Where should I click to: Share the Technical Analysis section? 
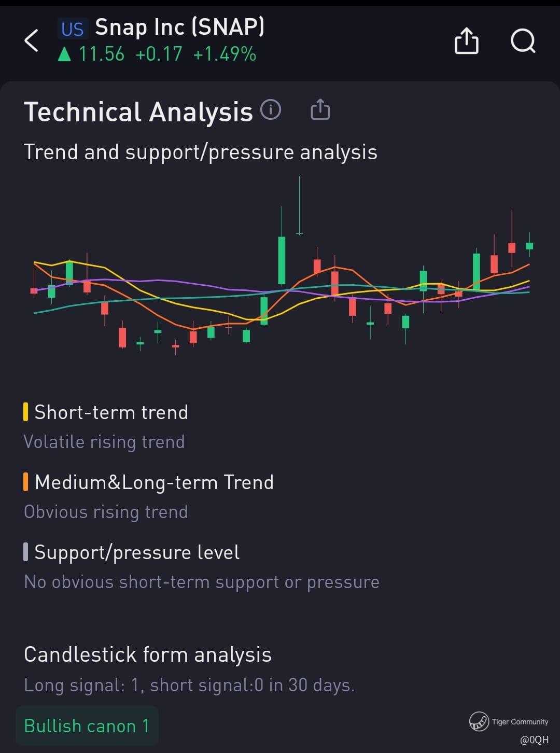tap(320, 109)
